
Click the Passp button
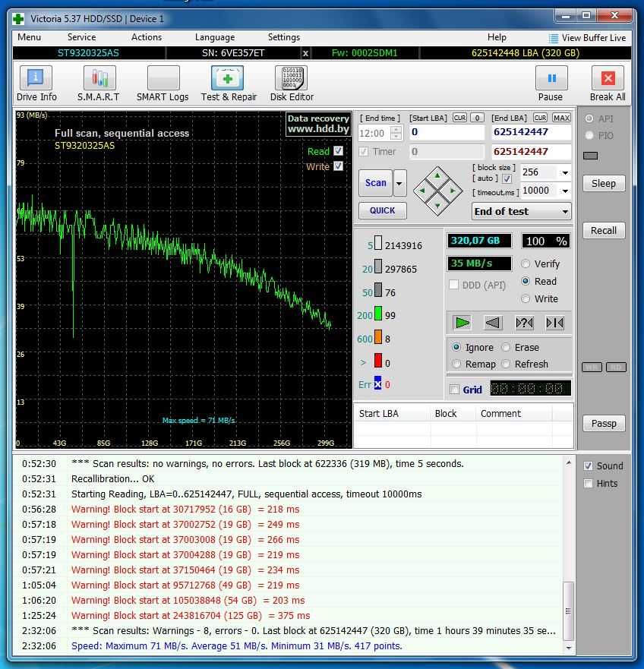point(604,423)
